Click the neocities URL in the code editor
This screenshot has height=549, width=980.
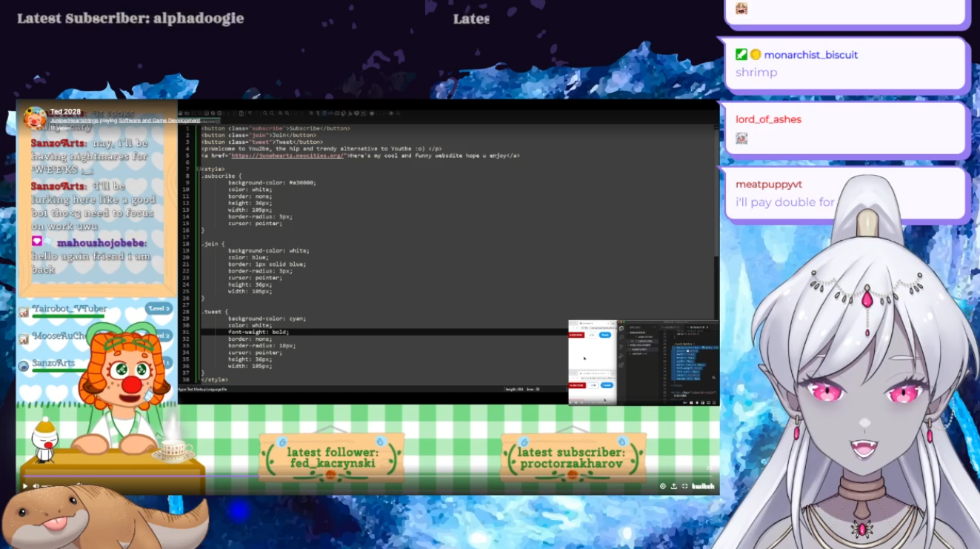288,156
